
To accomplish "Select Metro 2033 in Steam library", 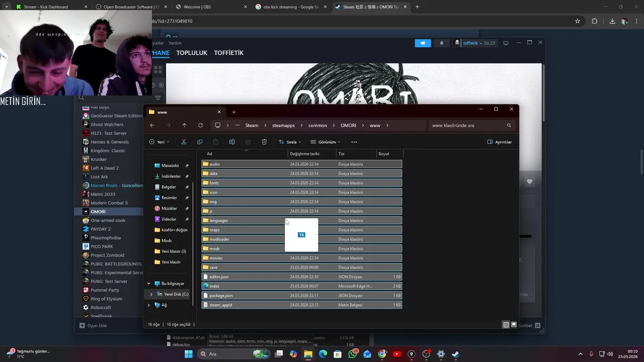I will coord(103,194).
